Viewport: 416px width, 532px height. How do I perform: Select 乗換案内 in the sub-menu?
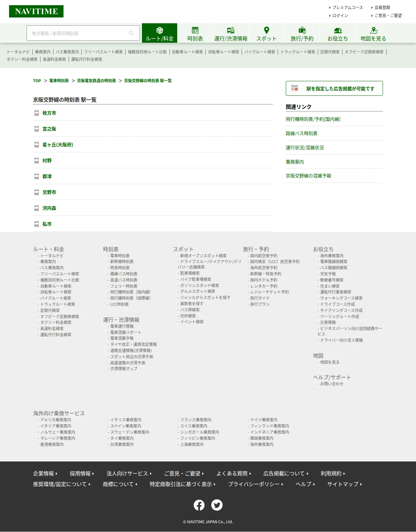pos(43,52)
